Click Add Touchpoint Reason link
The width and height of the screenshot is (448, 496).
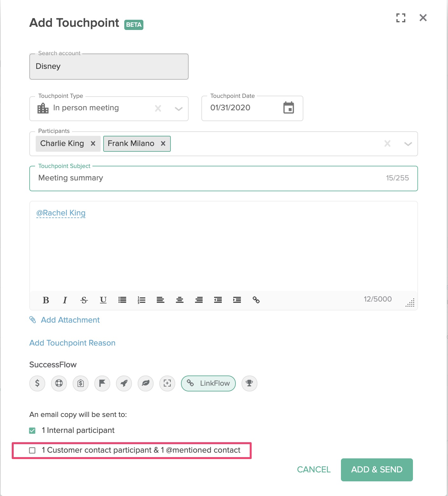[x=72, y=343]
